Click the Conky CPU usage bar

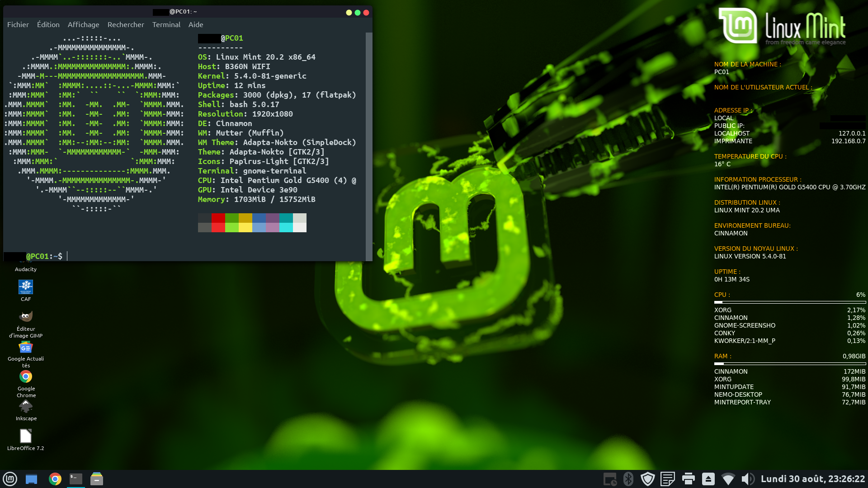point(790,302)
